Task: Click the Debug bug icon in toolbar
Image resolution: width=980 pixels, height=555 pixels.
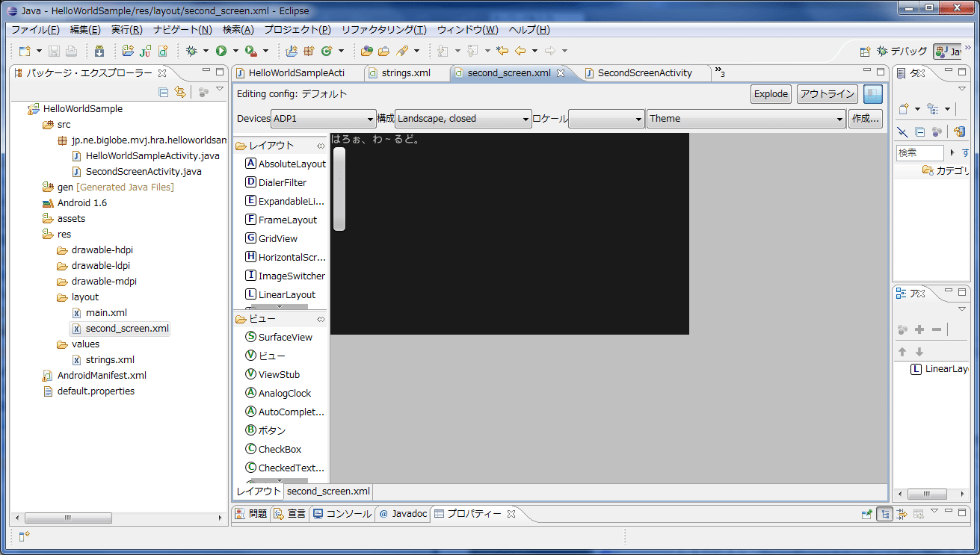Action: coord(191,51)
